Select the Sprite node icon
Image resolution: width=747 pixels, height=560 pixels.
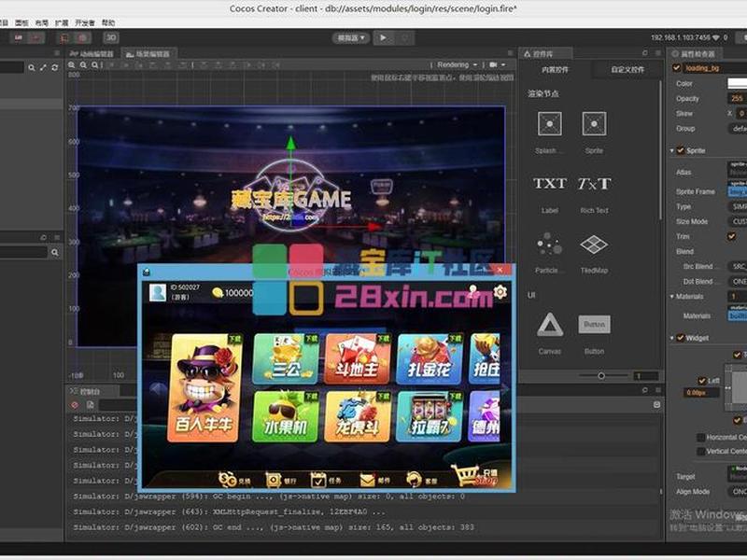(x=594, y=124)
